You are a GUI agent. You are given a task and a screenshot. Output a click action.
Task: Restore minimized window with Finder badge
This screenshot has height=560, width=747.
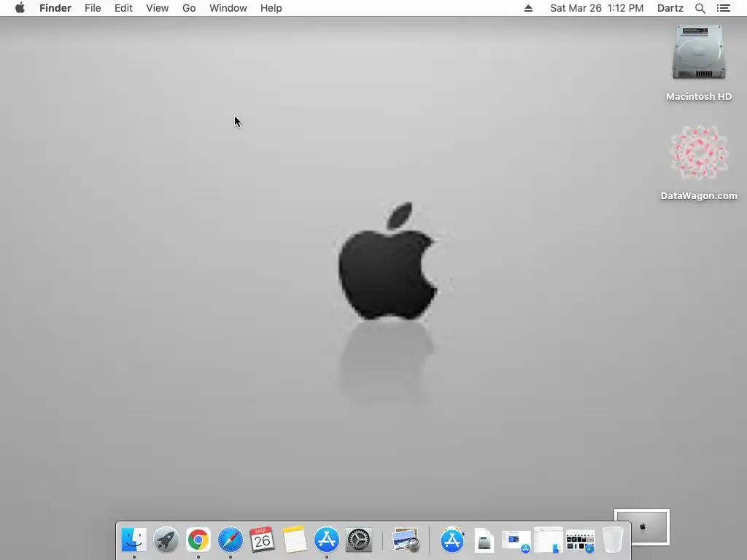(x=549, y=540)
